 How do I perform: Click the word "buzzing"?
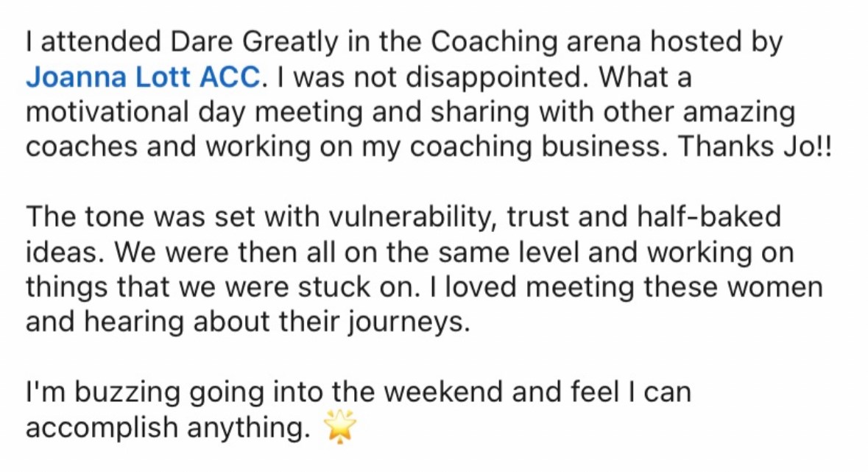[x=133, y=392]
